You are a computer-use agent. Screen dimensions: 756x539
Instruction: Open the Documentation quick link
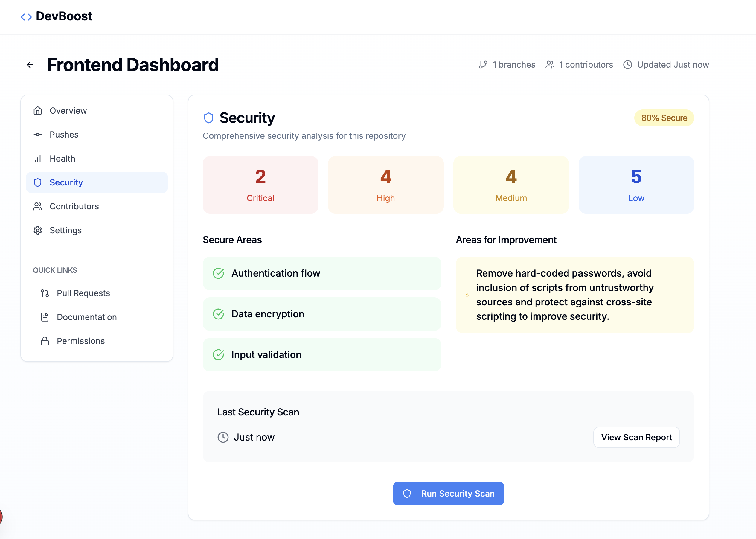click(x=87, y=317)
